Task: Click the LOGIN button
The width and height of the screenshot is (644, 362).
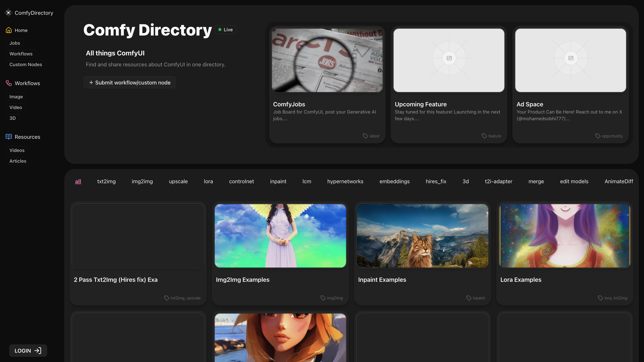Action: (28, 351)
